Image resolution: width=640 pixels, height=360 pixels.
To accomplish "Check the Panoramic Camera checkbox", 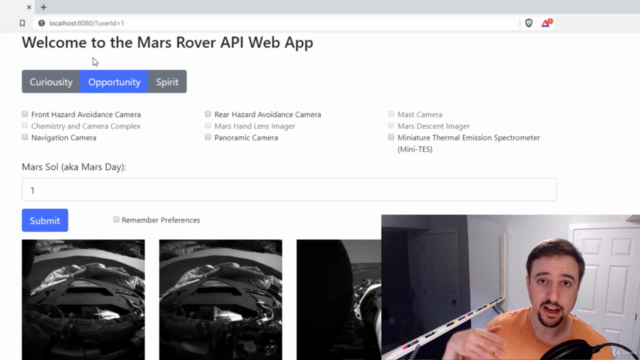I will [x=208, y=137].
